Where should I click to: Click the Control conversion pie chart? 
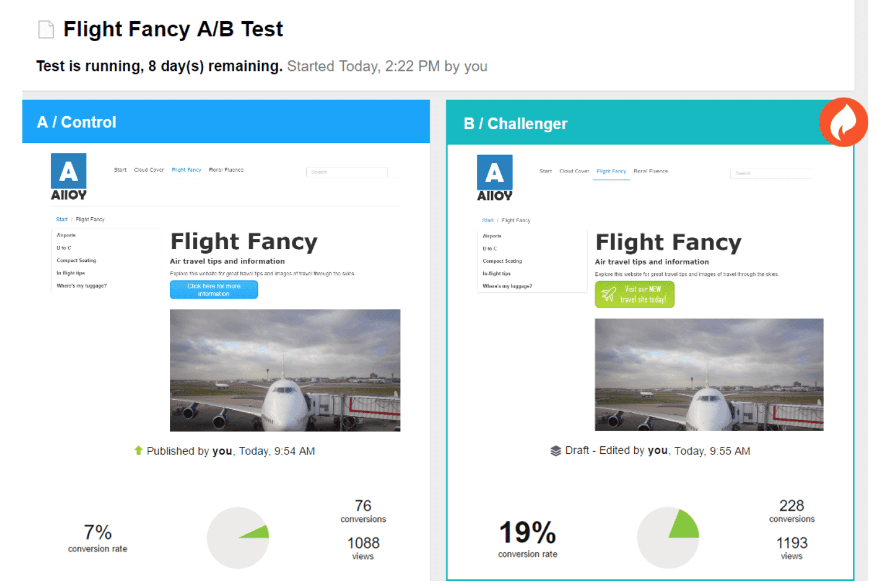click(238, 538)
